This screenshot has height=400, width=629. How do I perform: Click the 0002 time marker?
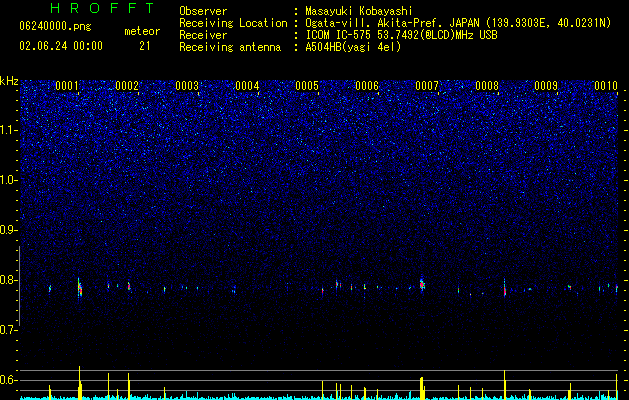coord(127,86)
